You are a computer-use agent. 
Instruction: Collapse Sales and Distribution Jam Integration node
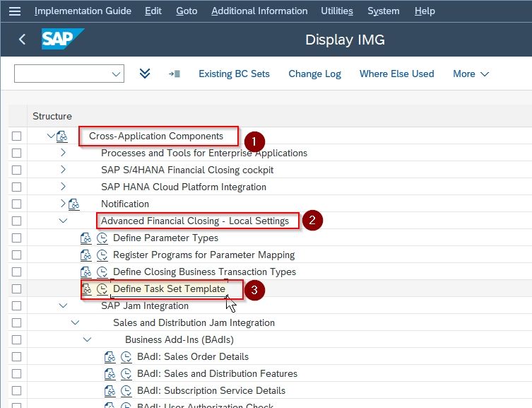click(76, 323)
